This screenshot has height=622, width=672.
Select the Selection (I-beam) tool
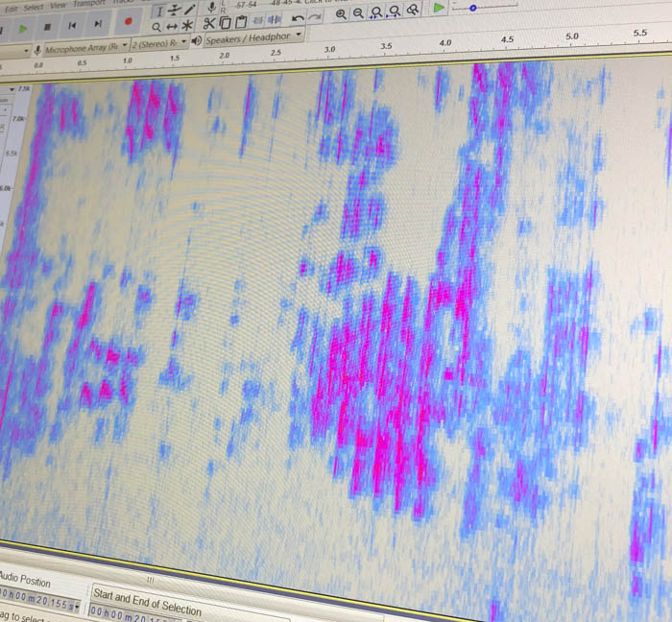click(159, 12)
